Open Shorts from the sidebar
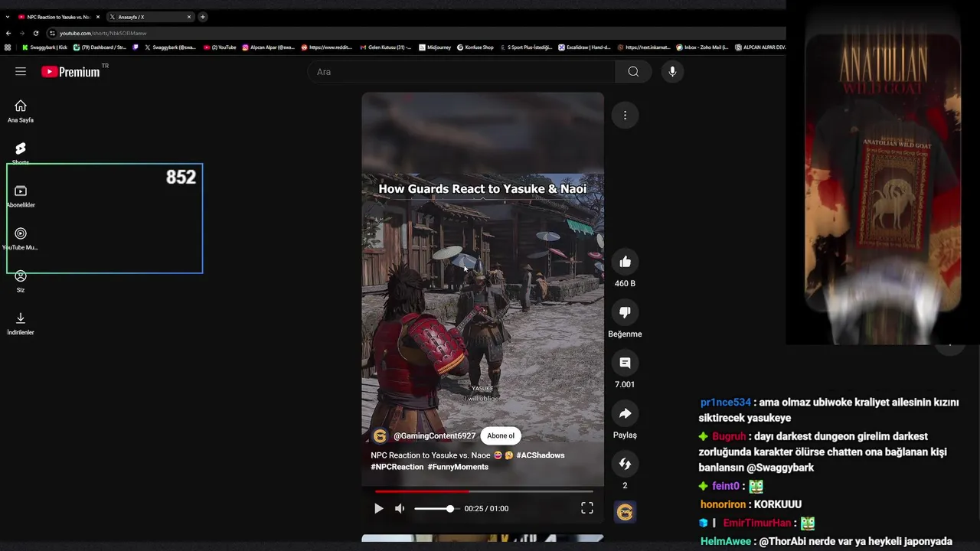 pos(21,153)
